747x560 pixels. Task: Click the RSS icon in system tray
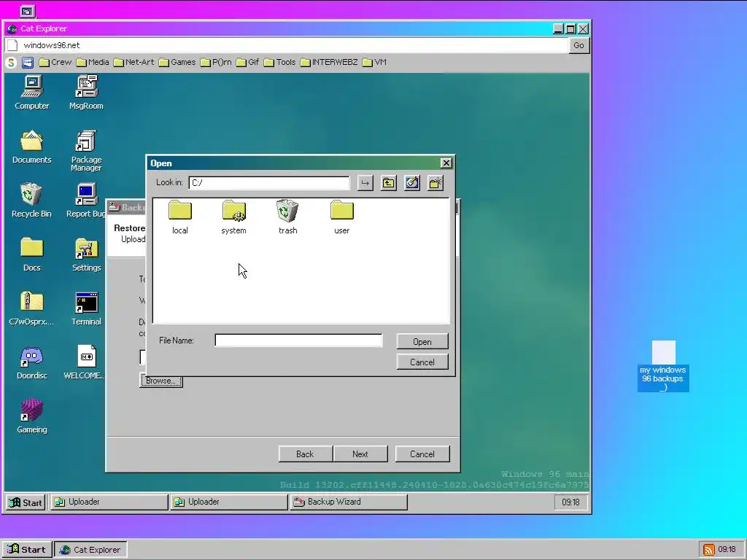709,550
